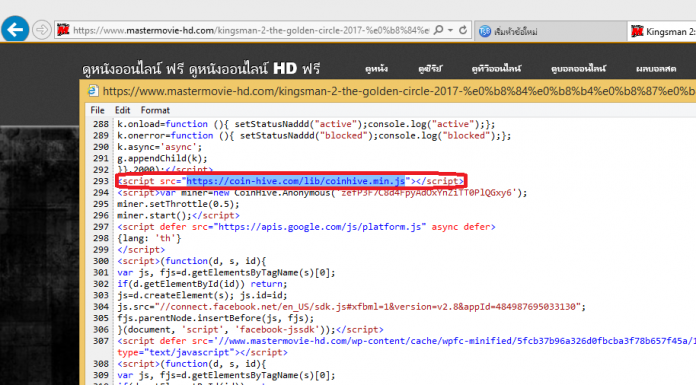Click the globe icon on the first tab

point(485,31)
